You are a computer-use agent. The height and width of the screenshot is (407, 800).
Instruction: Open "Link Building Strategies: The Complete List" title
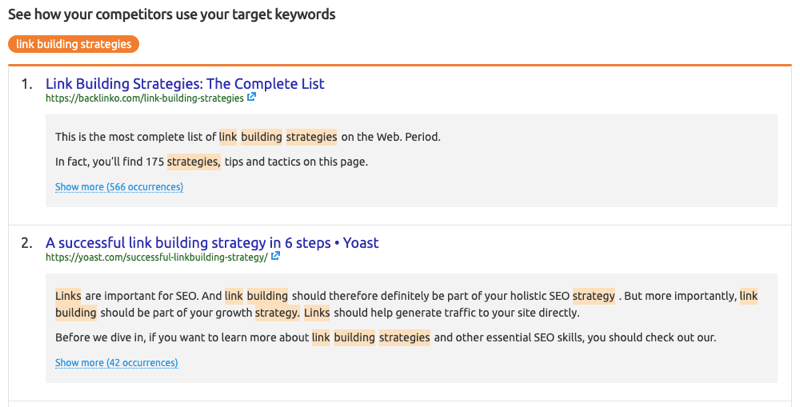(x=185, y=84)
